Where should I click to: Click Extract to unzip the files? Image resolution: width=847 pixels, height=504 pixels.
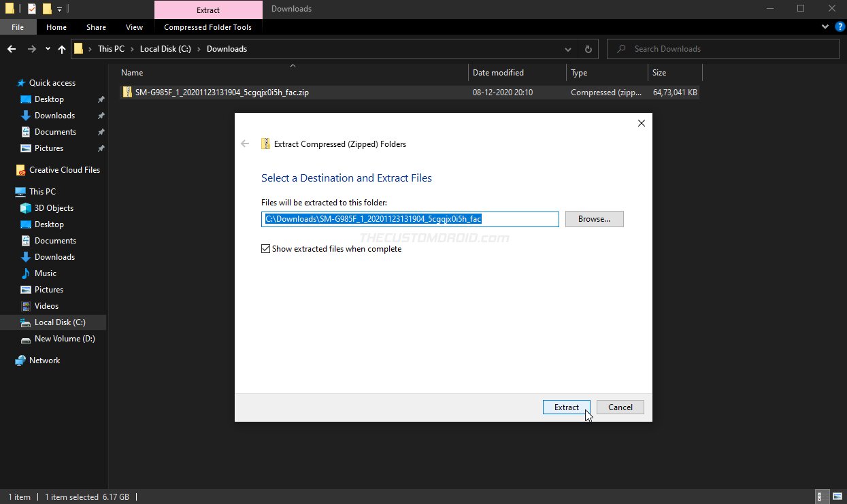pyautogui.click(x=566, y=407)
